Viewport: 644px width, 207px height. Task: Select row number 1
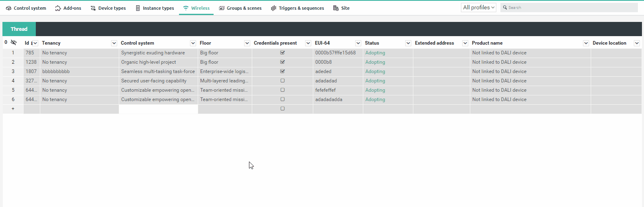pos(13,53)
